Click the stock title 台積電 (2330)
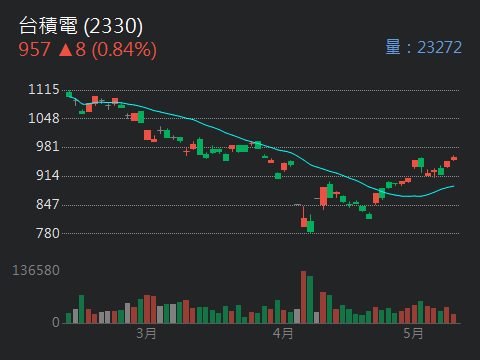480x360 pixels. click(x=81, y=26)
